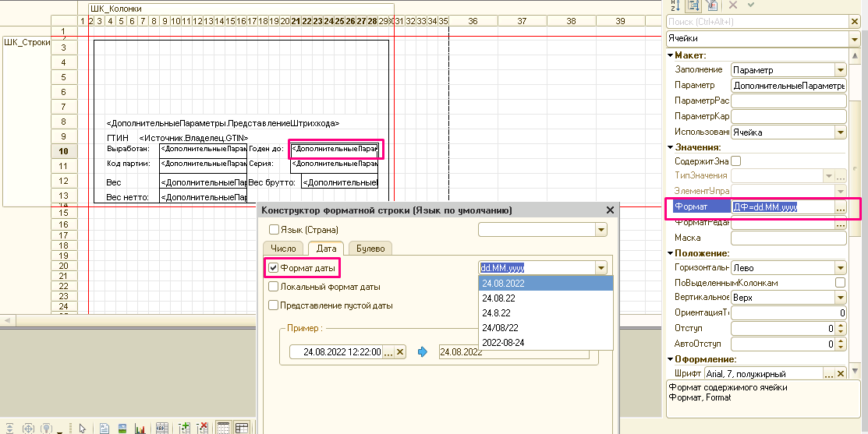This screenshot has width=868, height=434.
Task: Sort properties alphabetically with A-Z icon
Action: [x=675, y=5]
